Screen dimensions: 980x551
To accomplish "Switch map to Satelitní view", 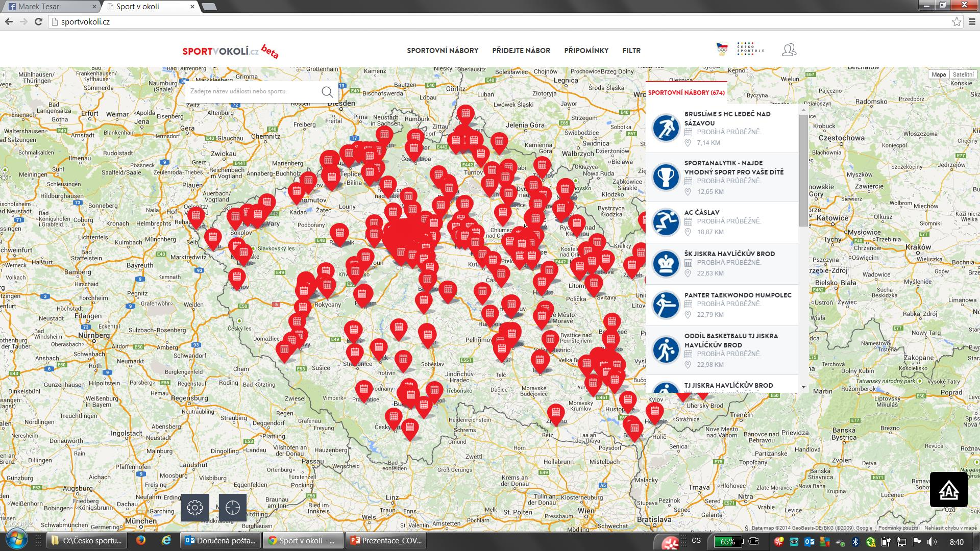I will 963,74.
